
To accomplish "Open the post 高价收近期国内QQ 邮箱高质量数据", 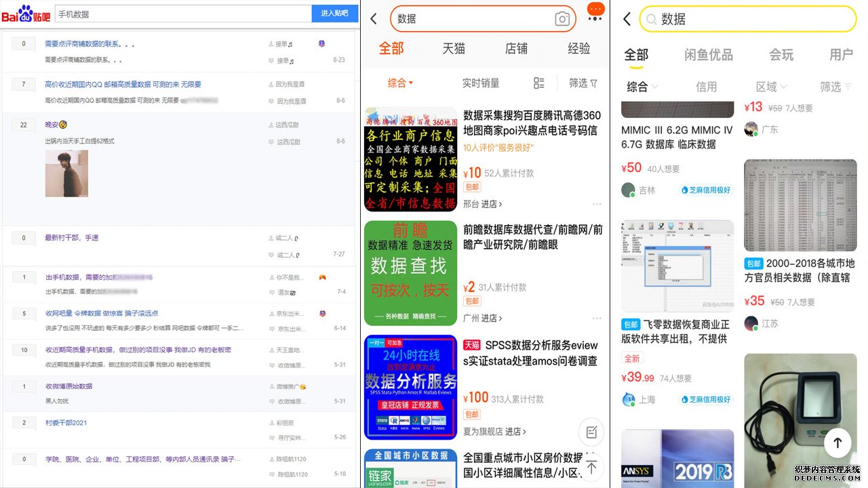I will point(123,85).
